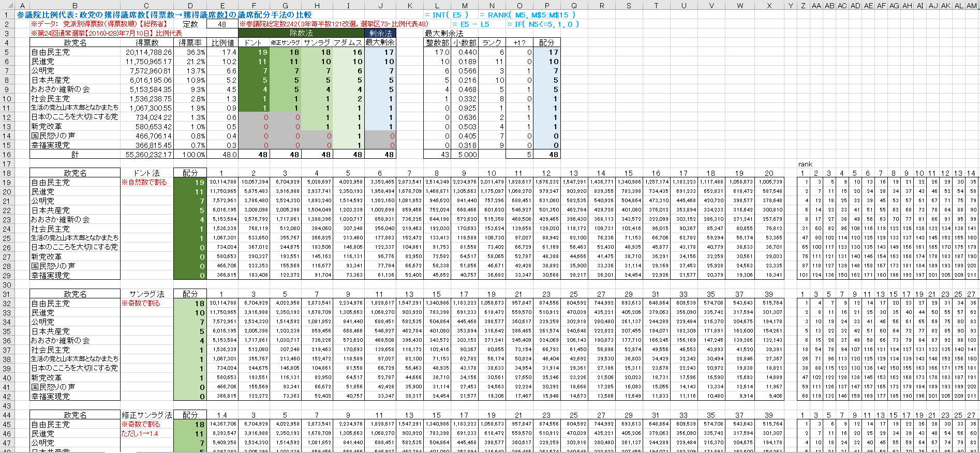Click the dark blue 剰余法 header cell
Image resolution: width=980 pixels, height=453 pixels.
[380, 34]
